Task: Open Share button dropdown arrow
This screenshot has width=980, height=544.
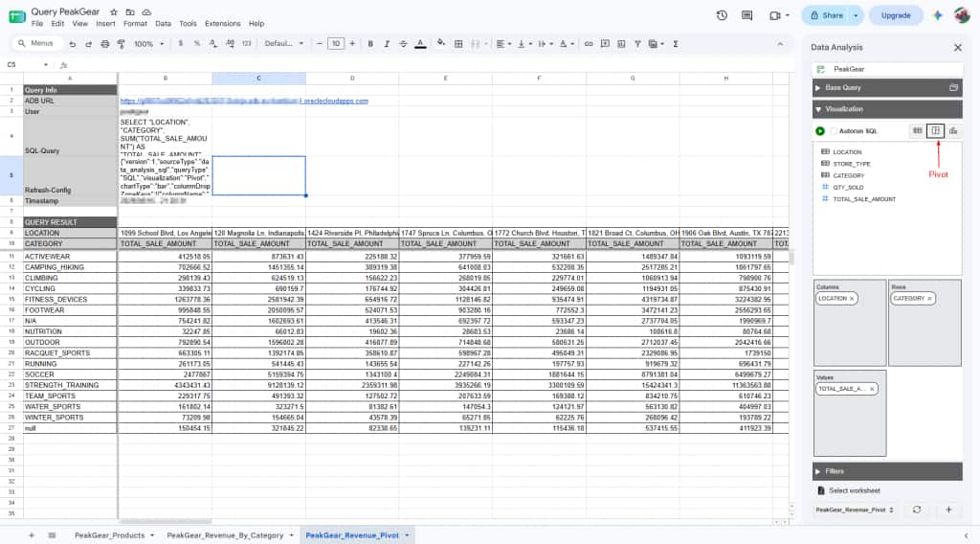Action: tap(856, 15)
